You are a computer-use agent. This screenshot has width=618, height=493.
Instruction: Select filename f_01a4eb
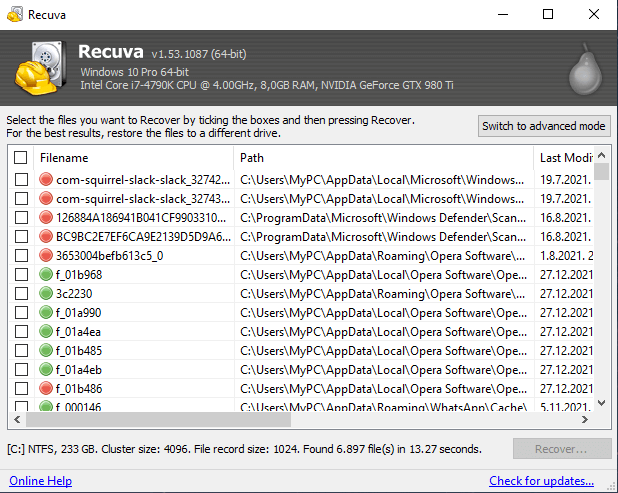click(79, 370)
